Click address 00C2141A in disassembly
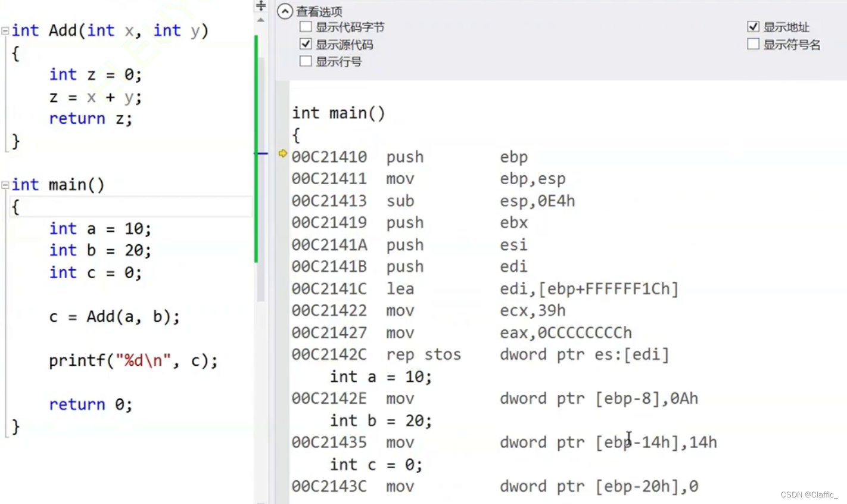Viewport: 847px width, 504px height. point(329,245)
